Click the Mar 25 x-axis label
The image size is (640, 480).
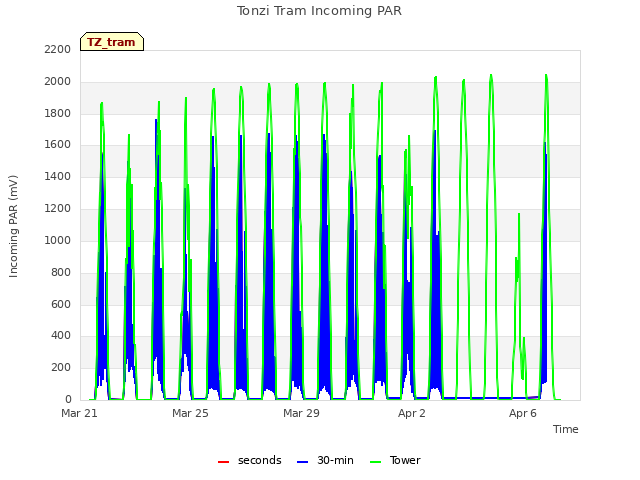click(x=190, y=413)
